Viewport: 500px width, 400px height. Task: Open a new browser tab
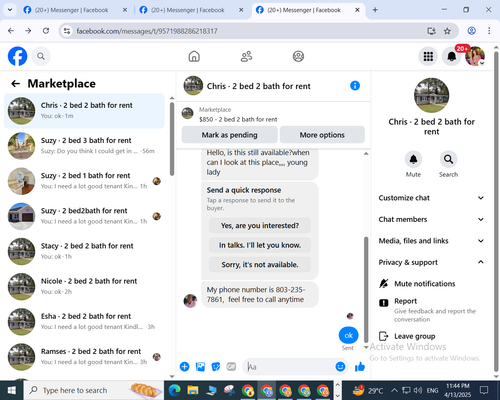coord(375,10)
